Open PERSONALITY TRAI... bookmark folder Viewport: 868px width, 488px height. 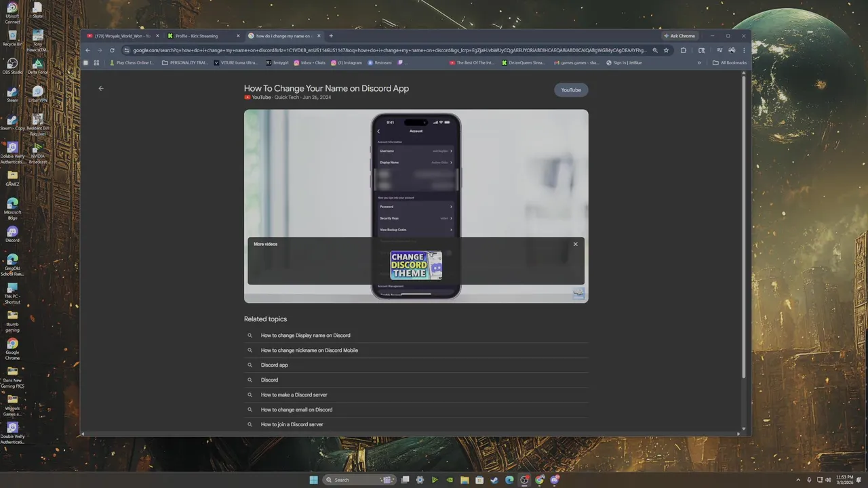(185, 62)
